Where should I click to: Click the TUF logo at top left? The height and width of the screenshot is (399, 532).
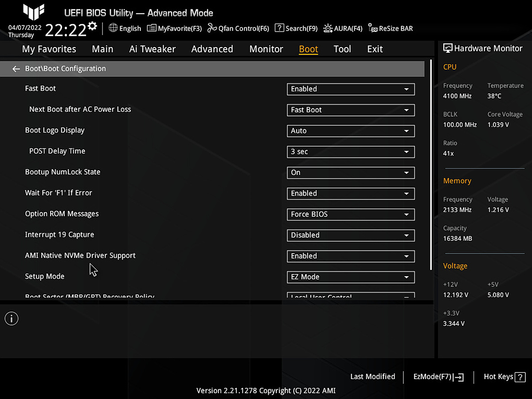[x=34, y=12]
